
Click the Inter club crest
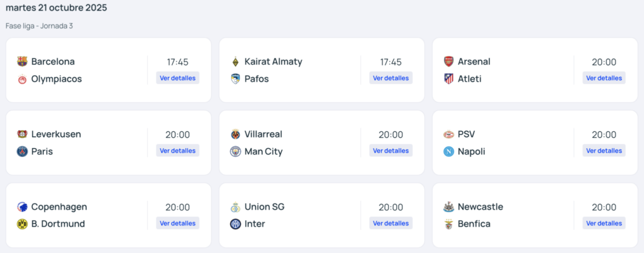(x=235, y=224)
